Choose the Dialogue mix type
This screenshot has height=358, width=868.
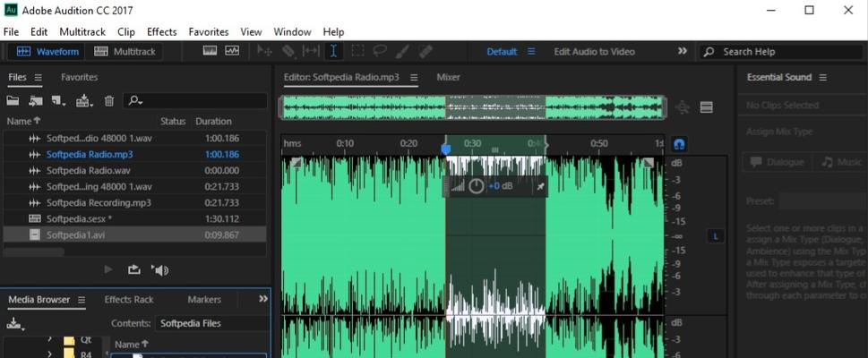coord(778,162)
